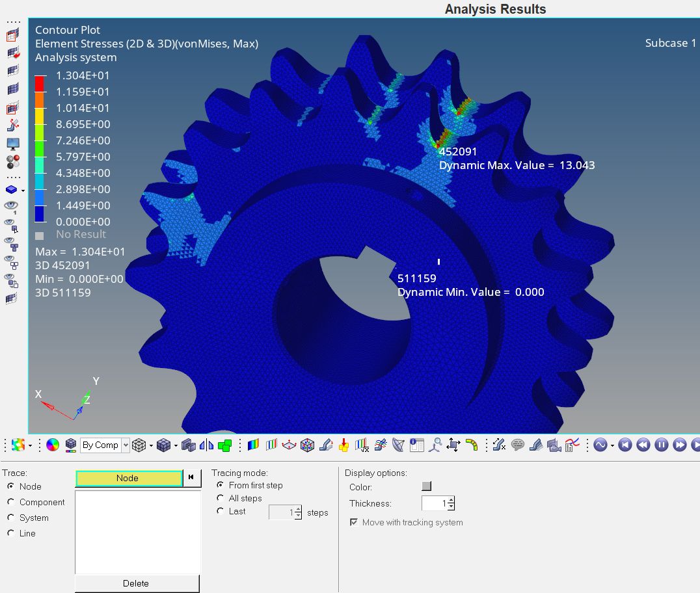This screenshot has height=593, width=700.
Task: Select the Line trace radio button
Action: pos(11,533)
